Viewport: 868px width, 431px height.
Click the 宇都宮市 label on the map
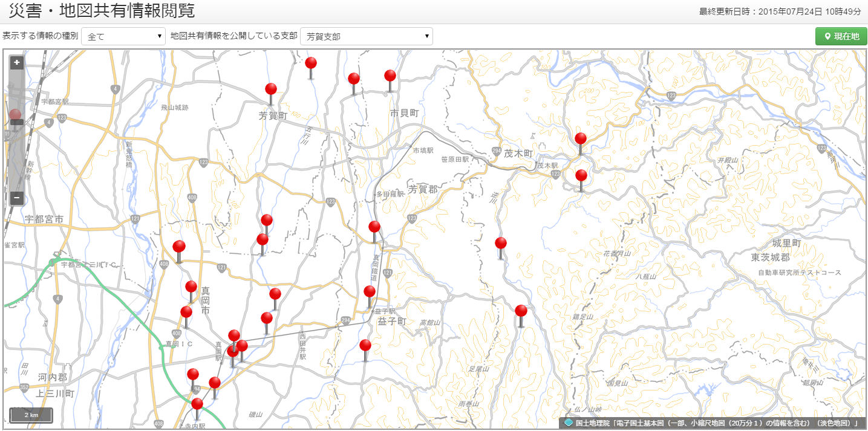pyautogui.click(x=44, y=219)
